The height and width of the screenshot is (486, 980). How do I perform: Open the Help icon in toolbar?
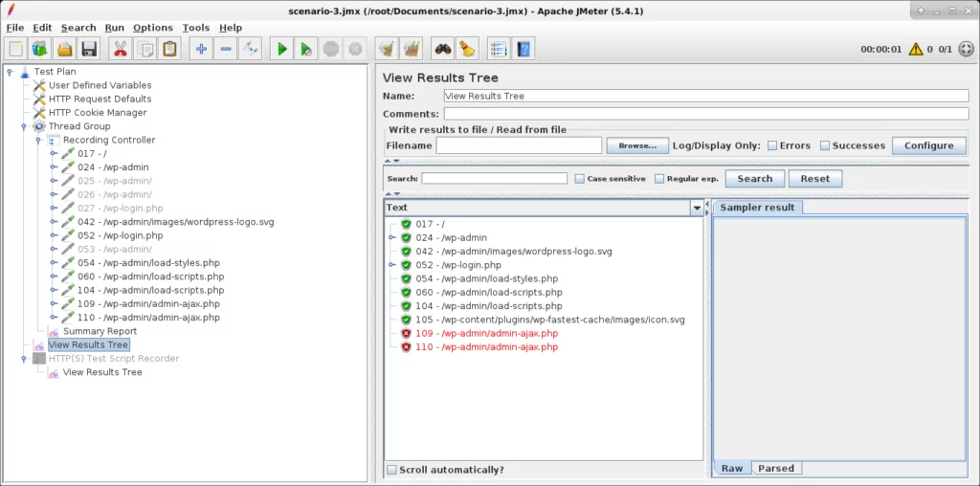pyautogui.click(x=523, y=49)
